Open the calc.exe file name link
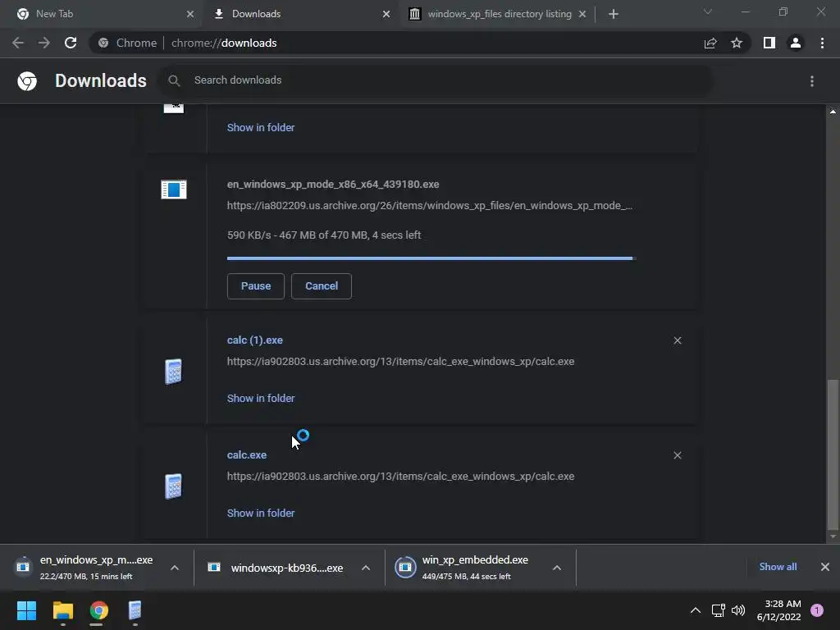 246,454
